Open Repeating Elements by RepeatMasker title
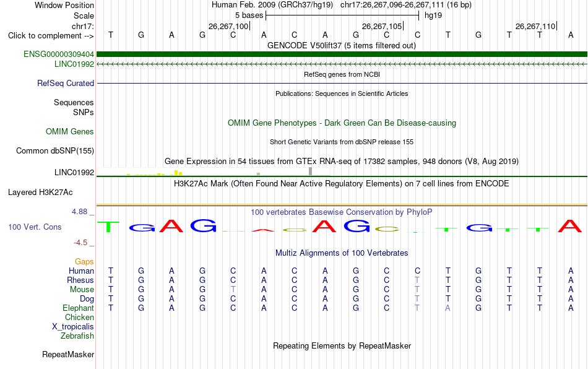This screenshot has height=369, width=588. (x=342, y=345)
